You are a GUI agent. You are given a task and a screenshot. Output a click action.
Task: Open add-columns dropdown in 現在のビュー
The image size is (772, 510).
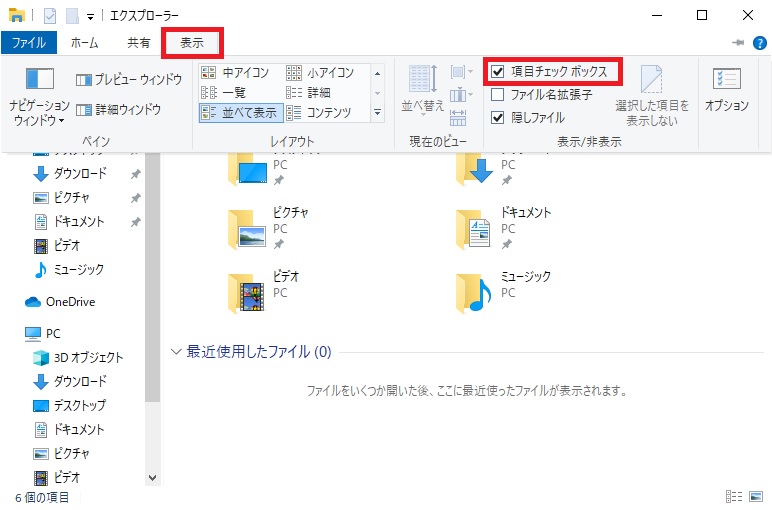461,95
